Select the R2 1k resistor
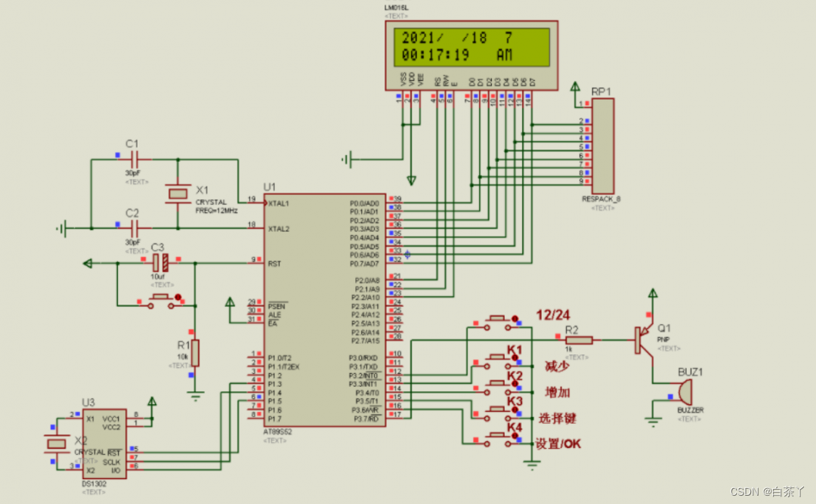This screenshot has height=504, width=816. (x=579, y=340)
